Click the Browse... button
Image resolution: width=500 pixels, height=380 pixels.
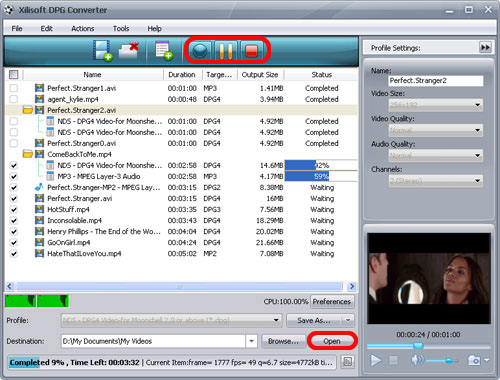point(283,341)
